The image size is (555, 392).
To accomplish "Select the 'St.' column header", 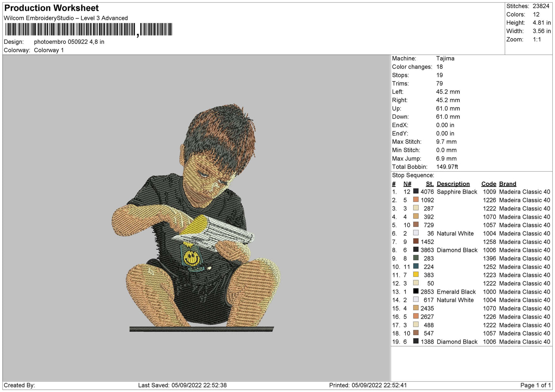I will (430, 184).
